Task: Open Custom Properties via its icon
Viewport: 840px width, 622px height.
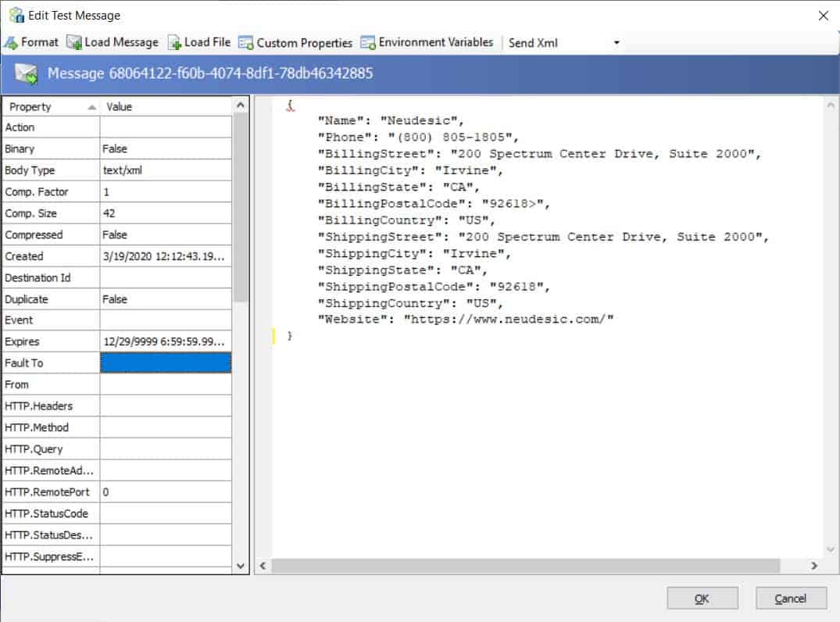Action: (x=246, y=42)
